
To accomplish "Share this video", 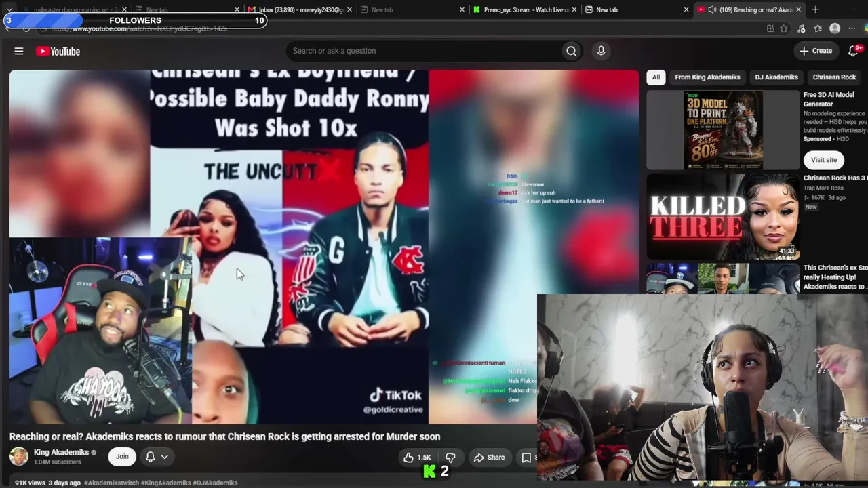I will point(490,457).
